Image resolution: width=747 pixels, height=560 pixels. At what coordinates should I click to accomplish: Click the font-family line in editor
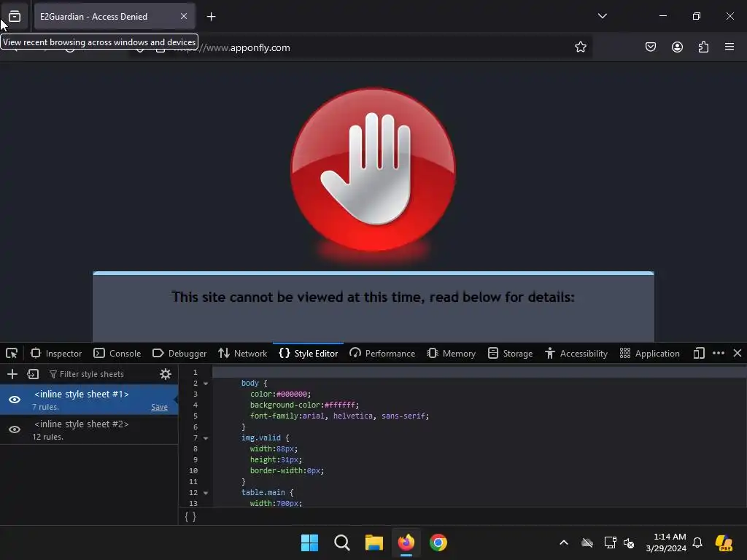pyautogui.click(x=339, y=416)
